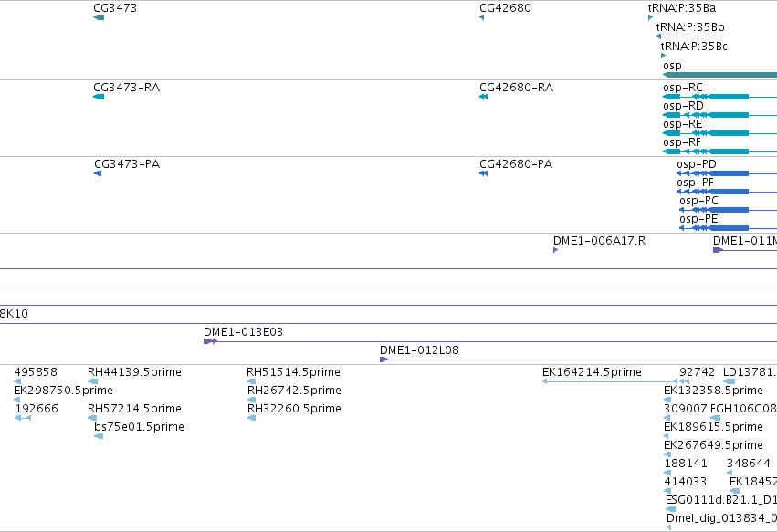777x532 pixels.
Task: Click the RH32260.5prime EST label
Action: [294, 409]
